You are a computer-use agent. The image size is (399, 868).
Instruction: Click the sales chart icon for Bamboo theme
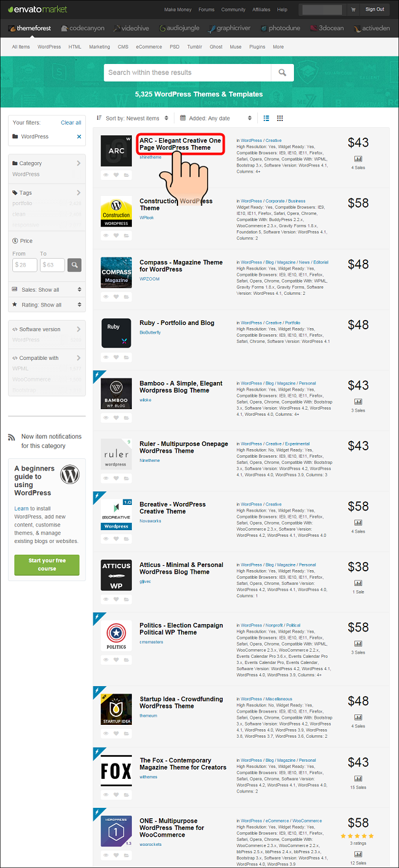358,402
